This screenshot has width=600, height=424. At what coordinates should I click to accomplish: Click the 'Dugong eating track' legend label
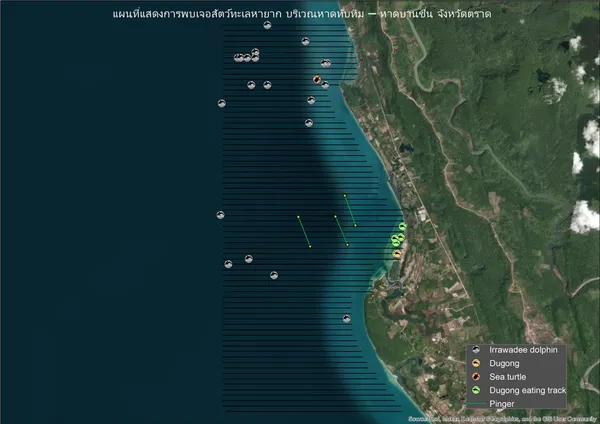coord(526,390)
